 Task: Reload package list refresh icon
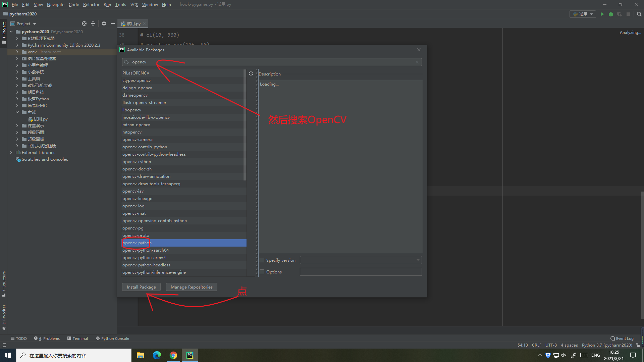[251, 73]
